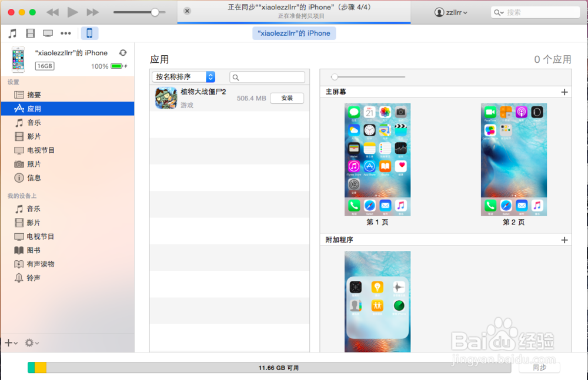This screenshot has height=380, width=588.
Task: Open the TV shows icon in the toolbar
Action: (x=48, y=33)
